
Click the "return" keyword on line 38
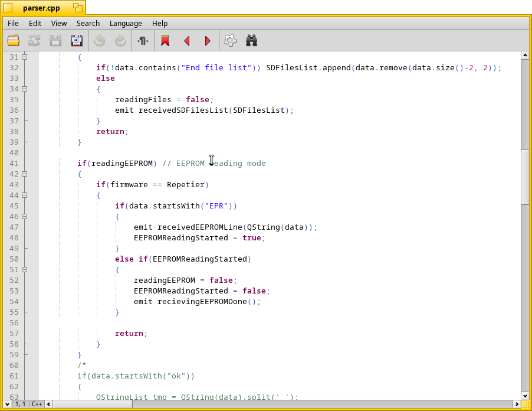(110, 132)
